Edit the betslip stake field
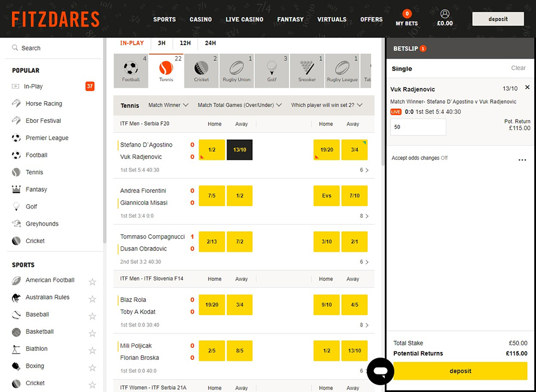 (x=418, y=127)
